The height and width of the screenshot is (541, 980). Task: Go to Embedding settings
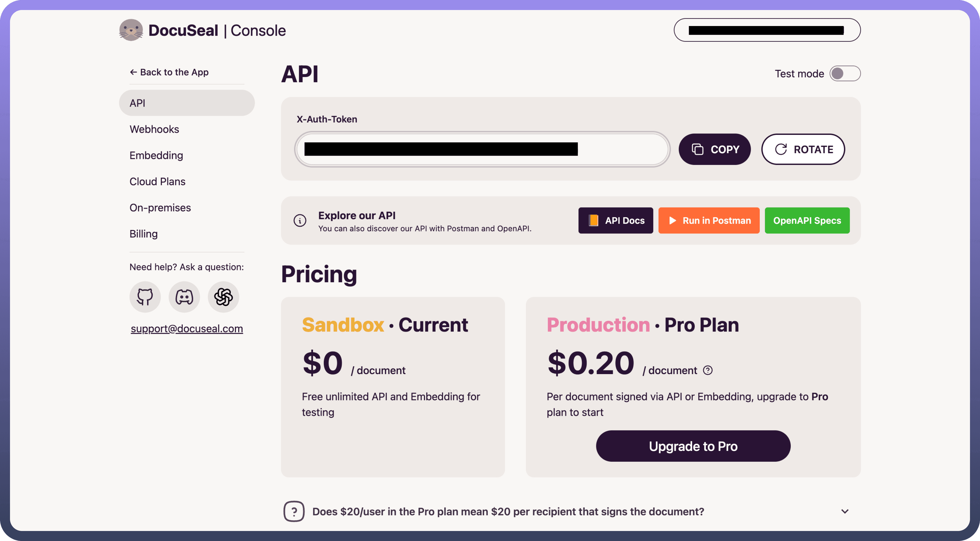(156, 155)
